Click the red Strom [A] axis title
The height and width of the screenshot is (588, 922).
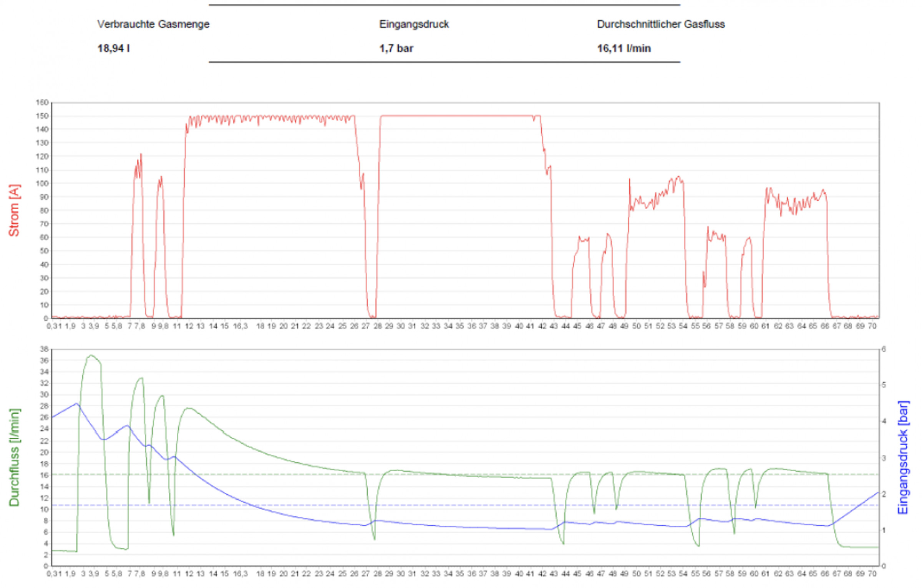(x=14, y=210)
